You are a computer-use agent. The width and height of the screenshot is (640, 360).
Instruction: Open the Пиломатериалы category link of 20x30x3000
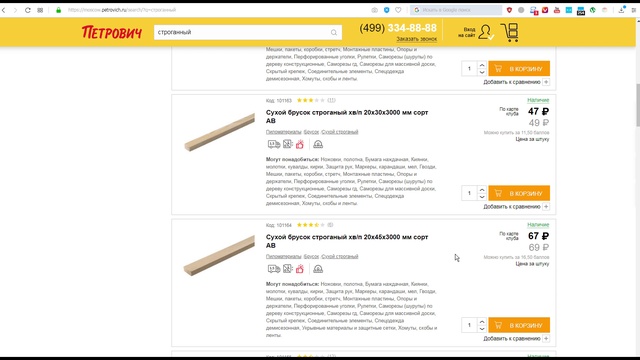(x=283, y=132)
